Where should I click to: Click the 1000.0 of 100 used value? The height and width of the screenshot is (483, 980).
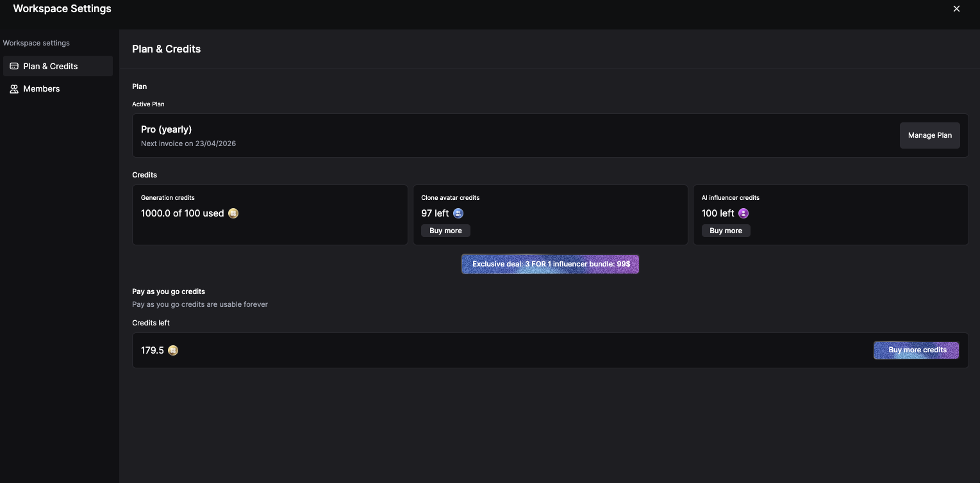click(x=183, y=213)
